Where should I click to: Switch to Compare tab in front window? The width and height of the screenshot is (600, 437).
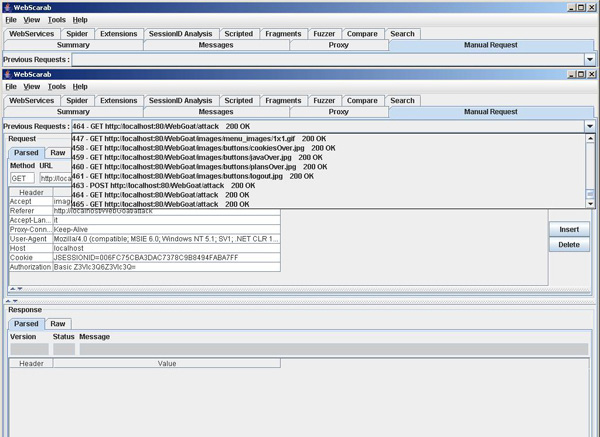(362, 101)
